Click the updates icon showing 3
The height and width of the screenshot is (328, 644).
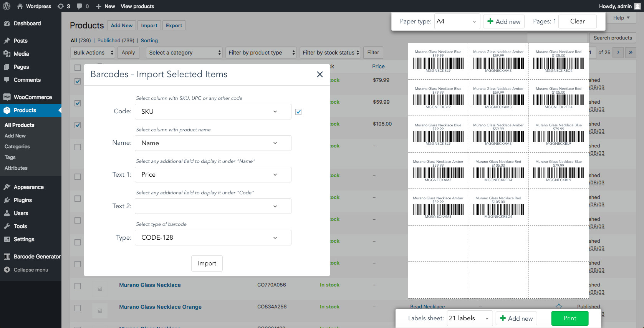61,6
